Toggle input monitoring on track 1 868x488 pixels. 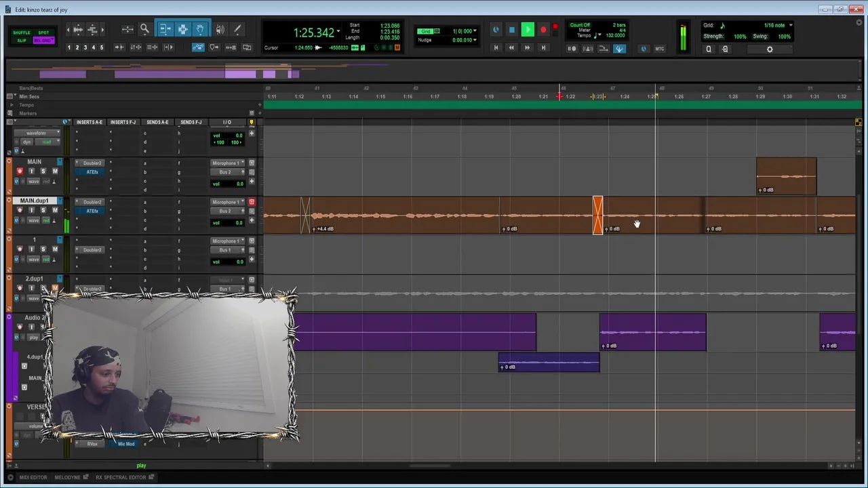click(x=31, y=249)
